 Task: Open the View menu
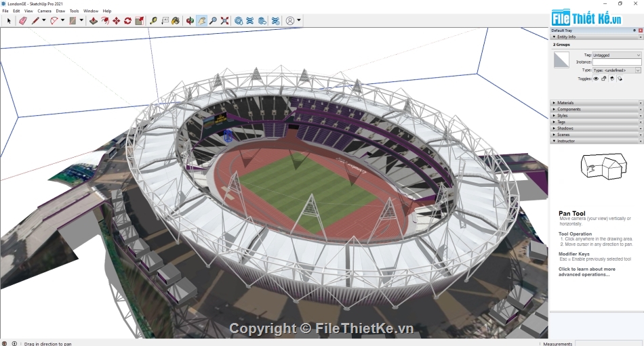tap(28, 11)
